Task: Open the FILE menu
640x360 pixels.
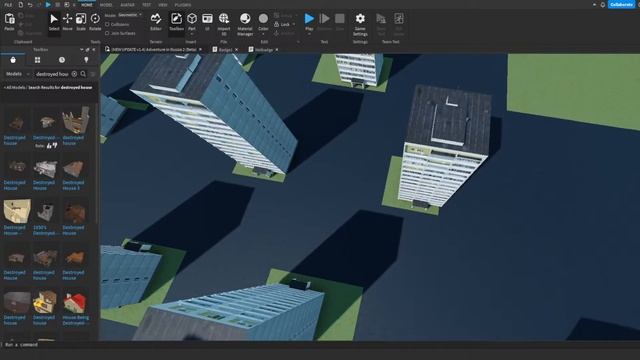Action: coord(8,5)
